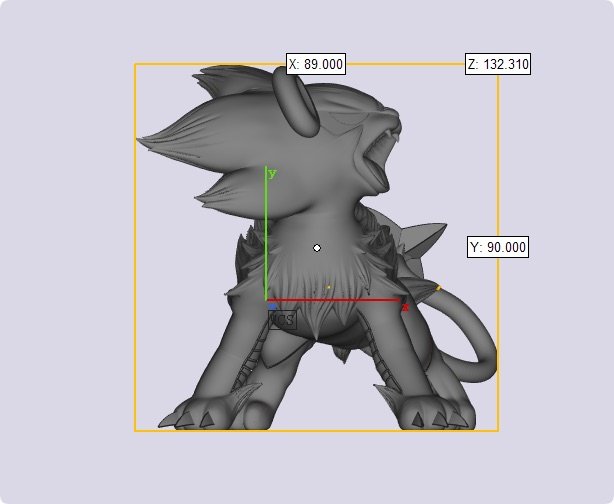Click the green Y axis line
Viewport: 614px width, 504px height.
click(x=266, y=233)
